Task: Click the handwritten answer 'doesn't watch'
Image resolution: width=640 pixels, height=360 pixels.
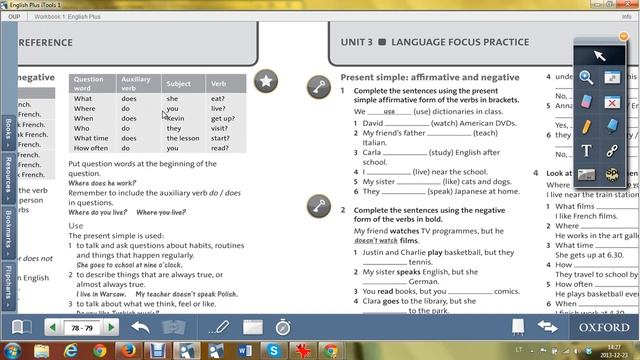Action: pos(376,240)
